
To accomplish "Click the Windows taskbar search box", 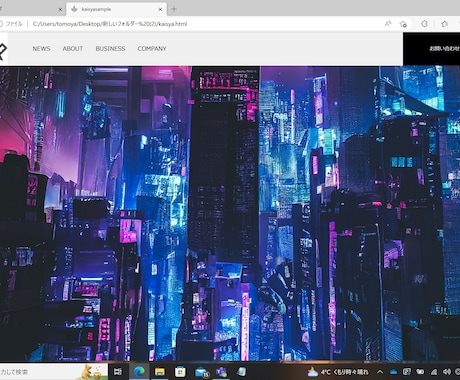I will click(x=53, y=372).
